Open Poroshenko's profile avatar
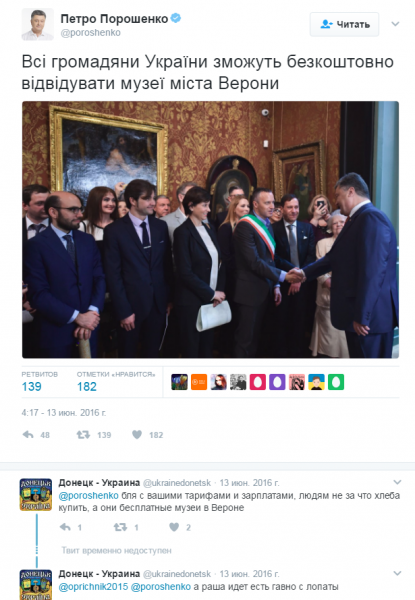This screenshot has height=600, width=415. [x=37, y=24]
